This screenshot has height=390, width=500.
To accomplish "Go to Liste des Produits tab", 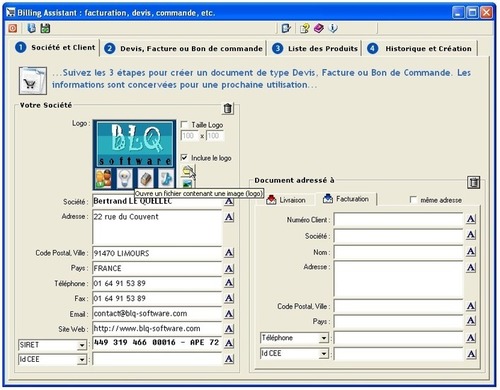I will (315, 49).
